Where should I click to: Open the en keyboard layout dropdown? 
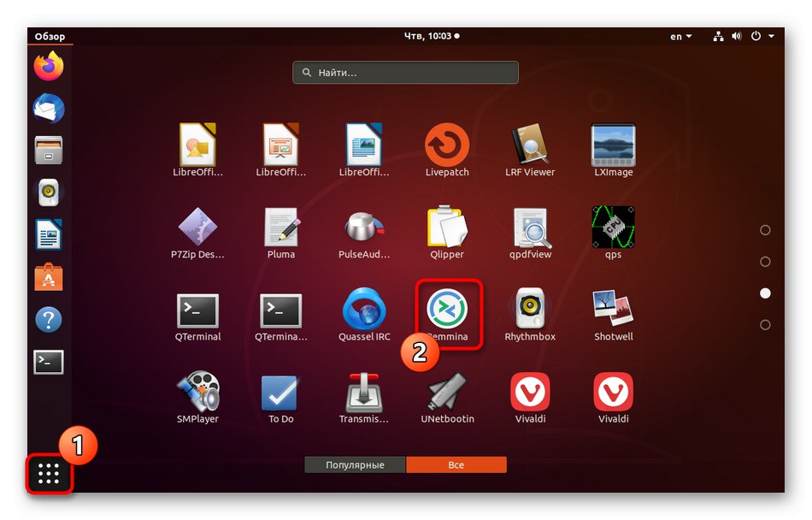tap(680, 36)
